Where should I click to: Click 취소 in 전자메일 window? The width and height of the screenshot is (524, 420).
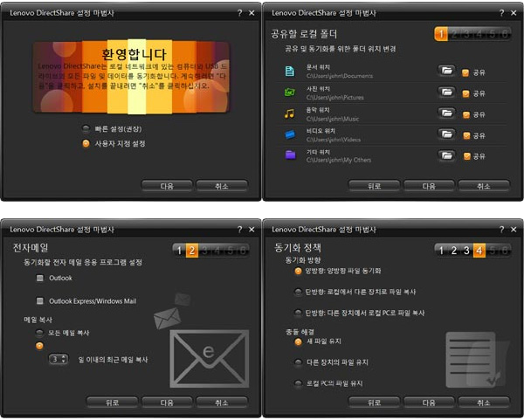[222, 403]
